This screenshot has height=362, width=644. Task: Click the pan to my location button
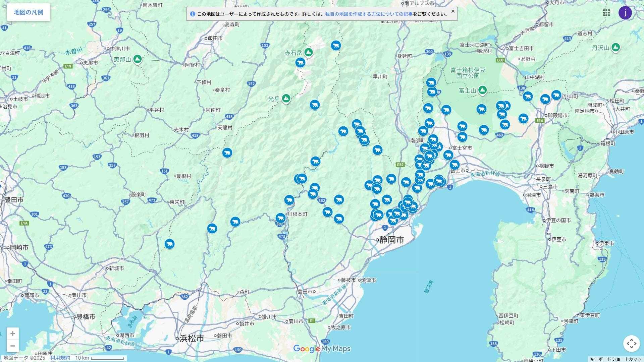point(631,343)
